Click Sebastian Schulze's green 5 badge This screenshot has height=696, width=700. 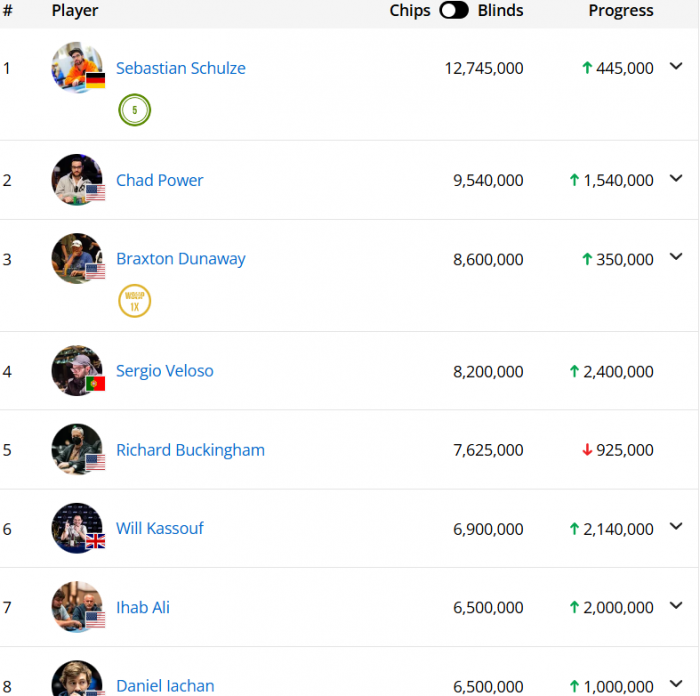pyautogui.click(x=134, y=110)
